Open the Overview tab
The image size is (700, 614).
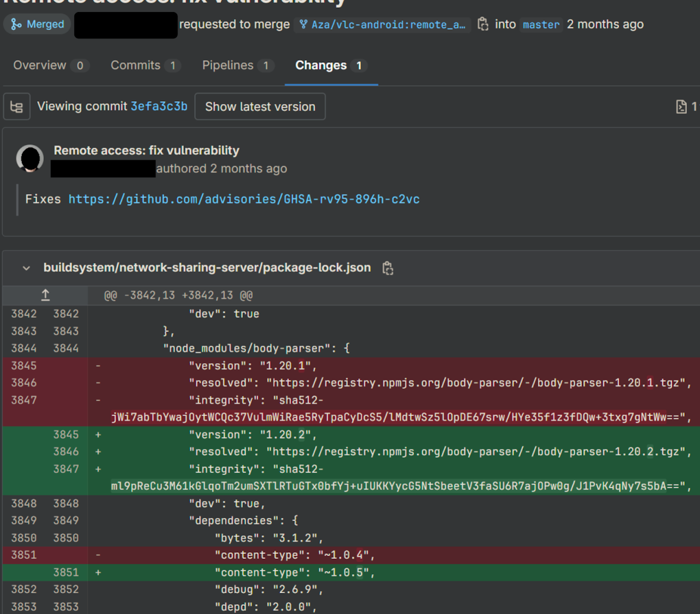[40, 66]
